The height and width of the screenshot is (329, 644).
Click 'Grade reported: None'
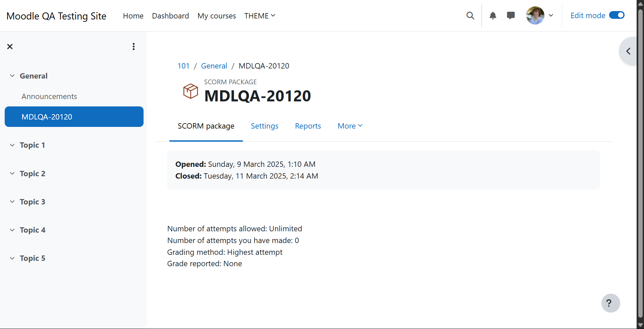click(205, 264)
